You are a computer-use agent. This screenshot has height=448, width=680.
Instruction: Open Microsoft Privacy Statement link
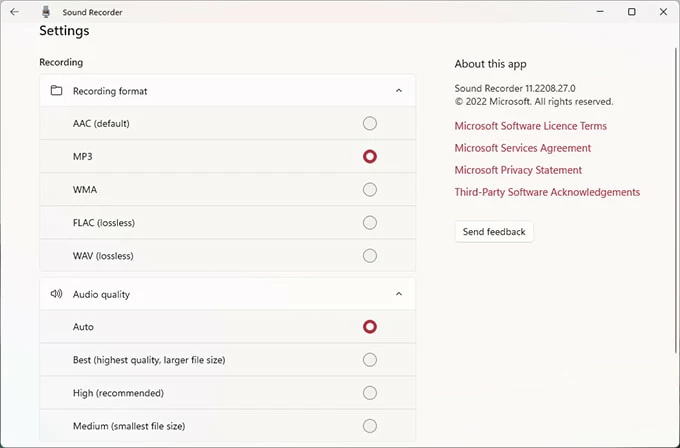click(518, 170)
